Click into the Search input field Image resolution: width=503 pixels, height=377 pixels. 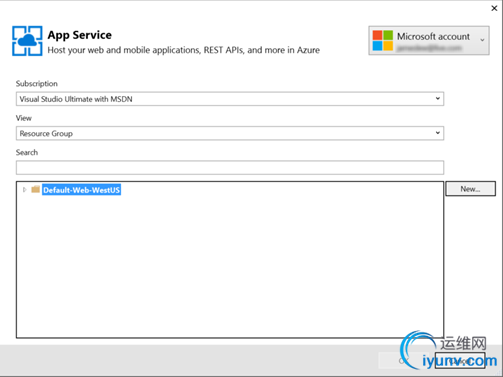(x=230, y=168)
